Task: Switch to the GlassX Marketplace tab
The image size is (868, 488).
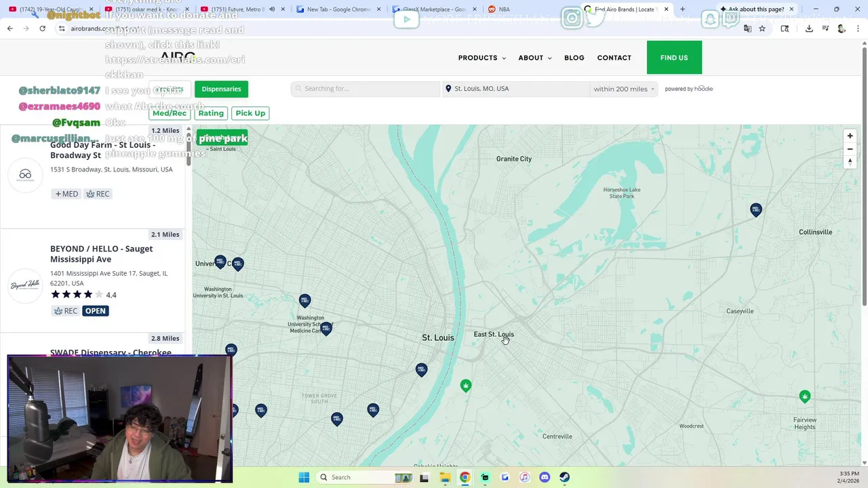Action: 434,9
